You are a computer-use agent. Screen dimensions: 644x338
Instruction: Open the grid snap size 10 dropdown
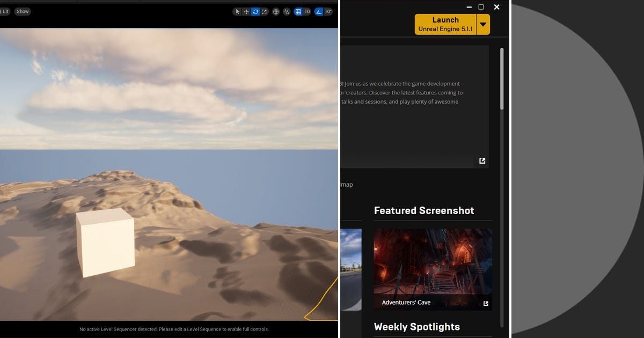[x=306, y=11]
